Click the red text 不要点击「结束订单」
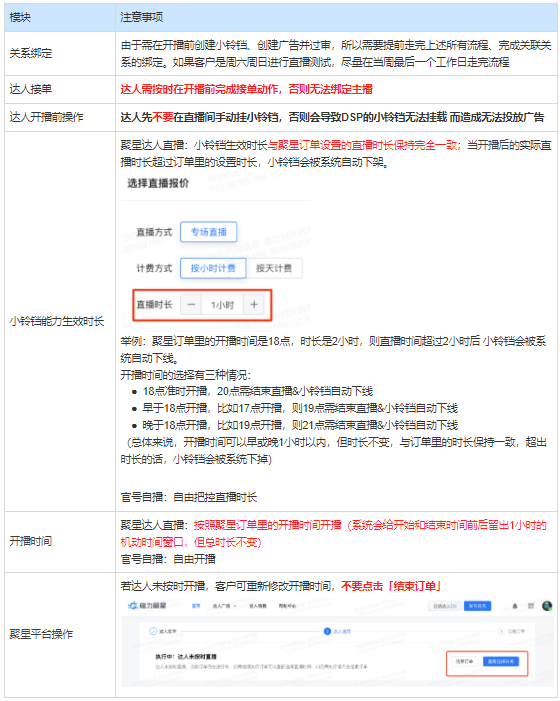 tap(392, 586)
